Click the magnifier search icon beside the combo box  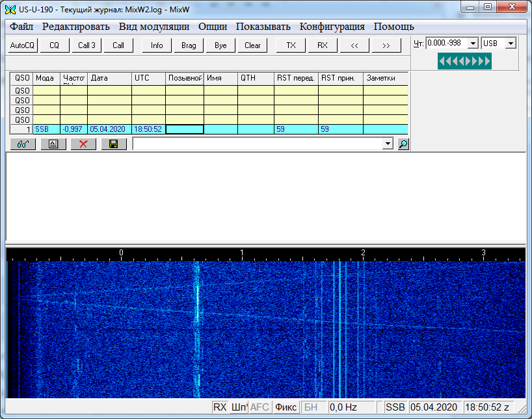(x=403, y=144)
